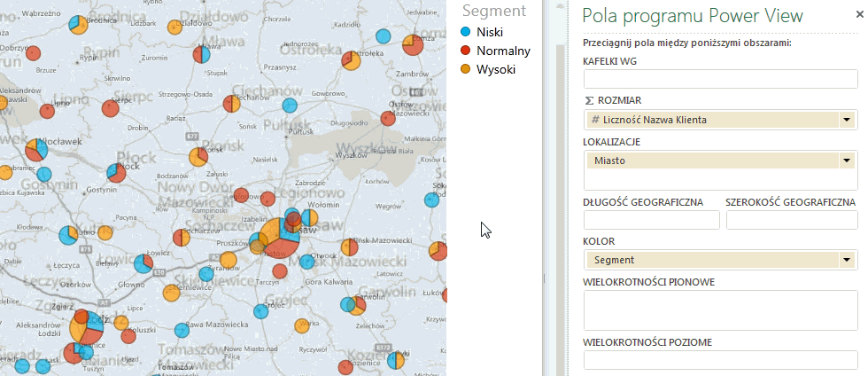This screenshot has height=376, width=868.
Task: Click the red bubble at Płock
Action: (116, 172)
